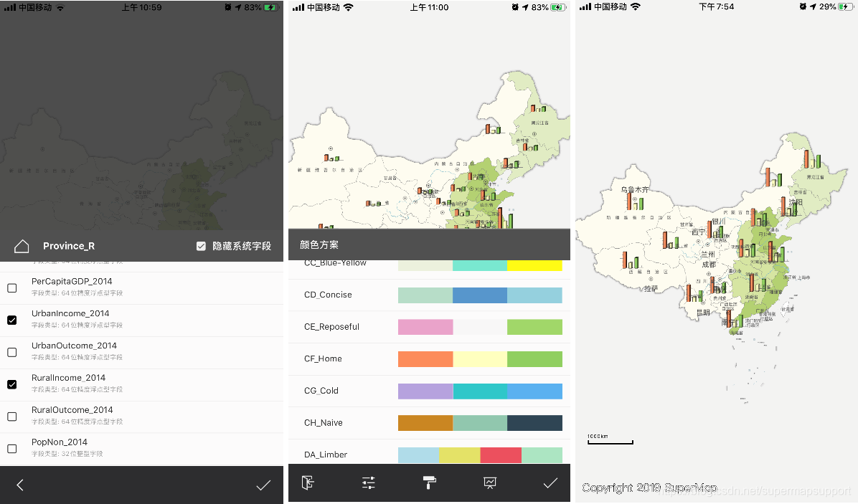
Task: Tap the 拉萨 city label on right map
Action: coord(651,289)
